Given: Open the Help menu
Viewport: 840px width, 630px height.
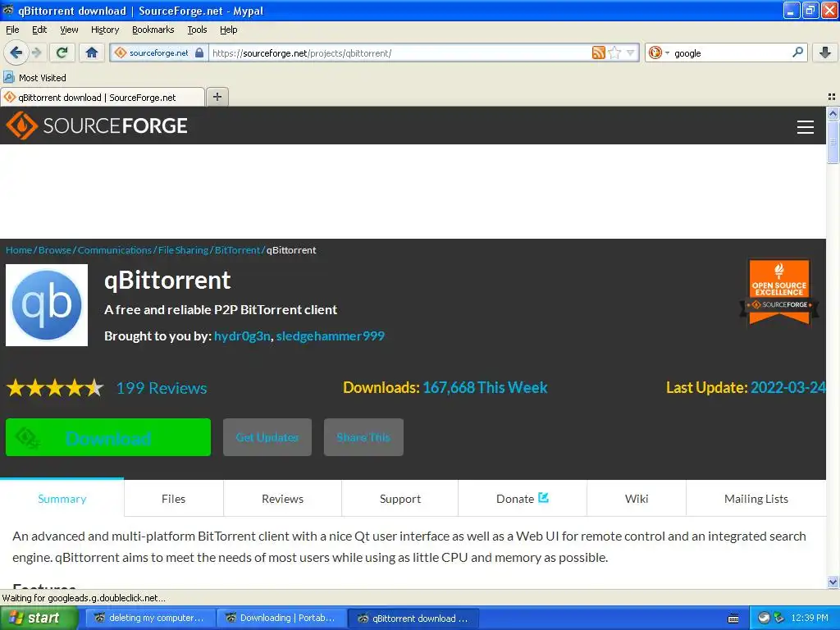Looking at the screenshot, I should 228,30.
